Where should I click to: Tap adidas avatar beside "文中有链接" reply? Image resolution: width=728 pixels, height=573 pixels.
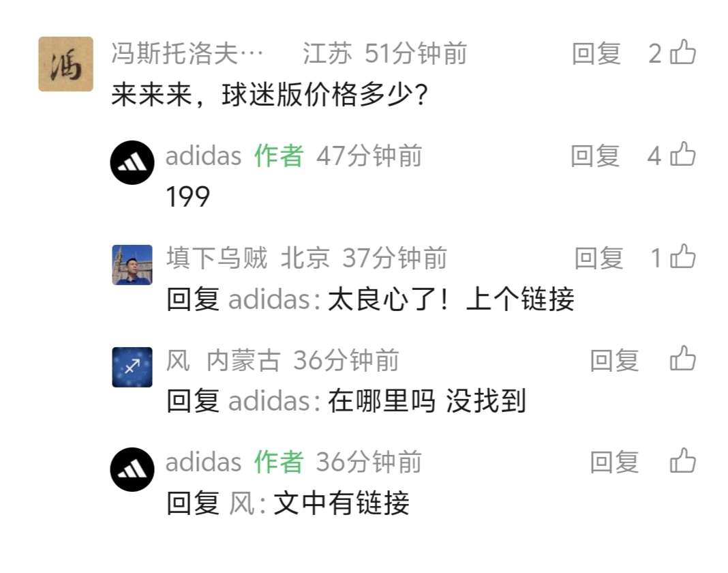click(132, 469)
